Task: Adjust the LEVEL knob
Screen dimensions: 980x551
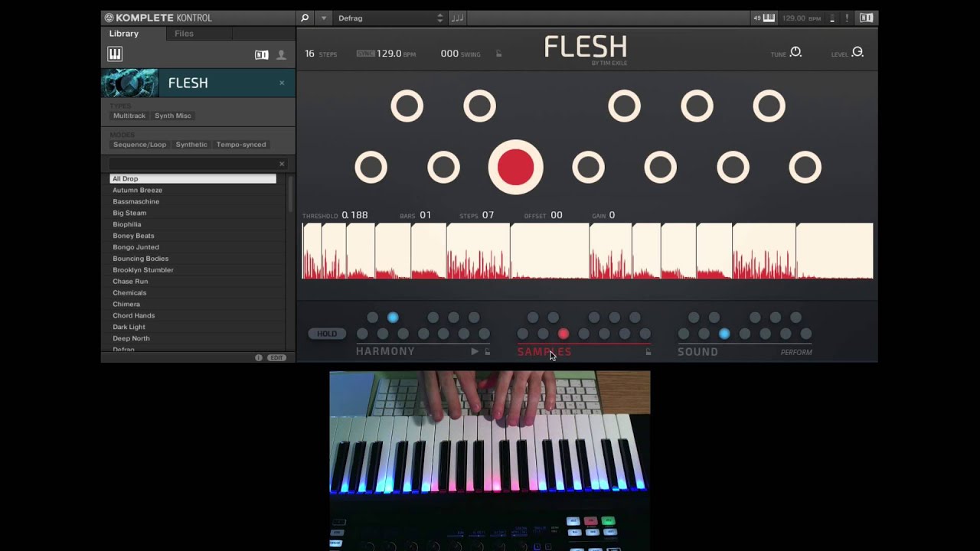Action: (857, 52)
